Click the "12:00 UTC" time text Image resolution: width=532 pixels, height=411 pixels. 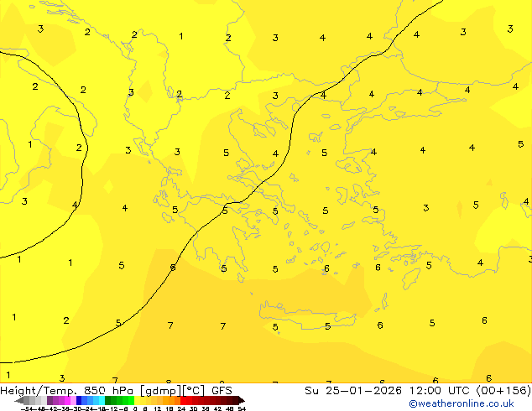point(441,391)
